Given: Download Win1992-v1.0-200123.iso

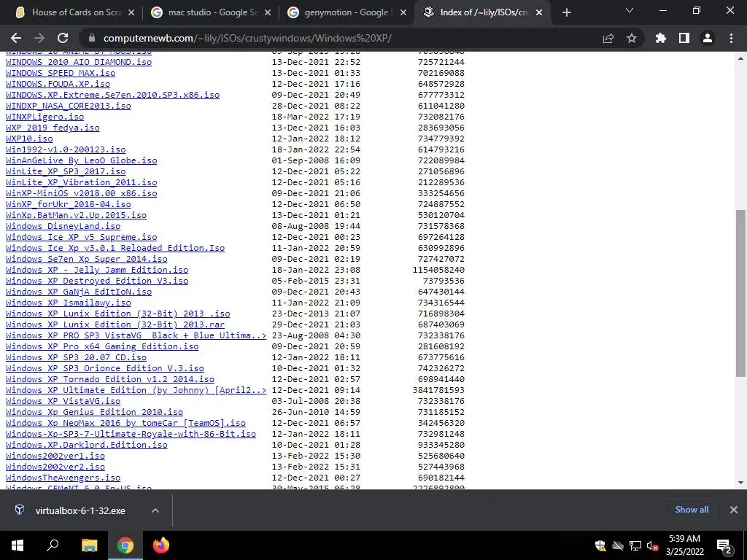Looking at the screenshot, I should (x=66, y=149).
